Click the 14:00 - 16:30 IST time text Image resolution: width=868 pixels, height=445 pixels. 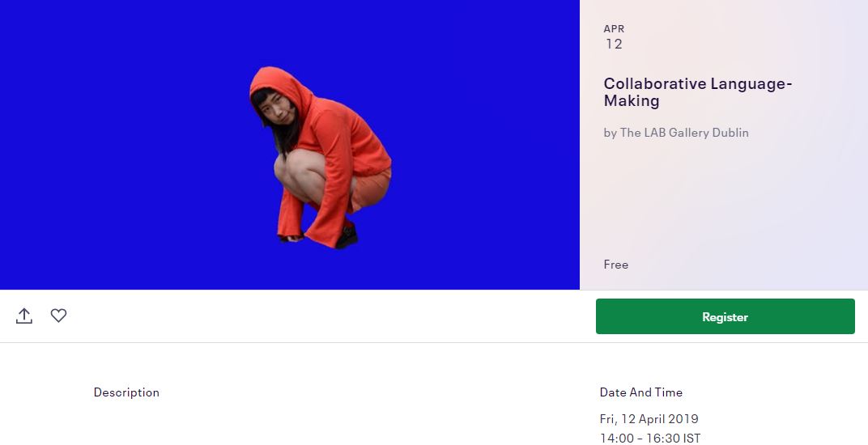[650, 439]
